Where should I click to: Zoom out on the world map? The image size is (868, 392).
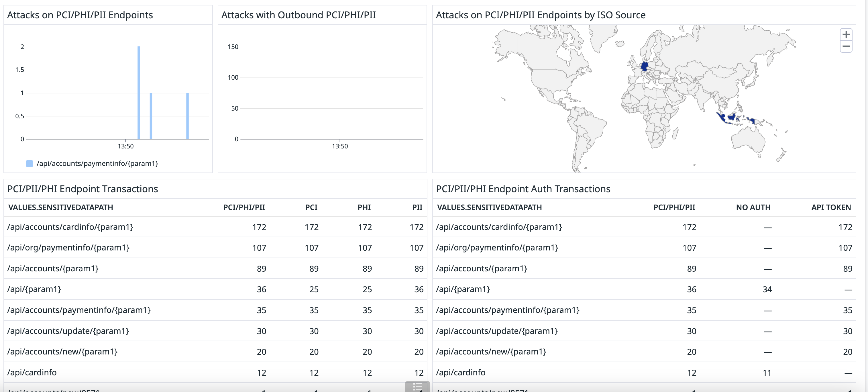846,46
